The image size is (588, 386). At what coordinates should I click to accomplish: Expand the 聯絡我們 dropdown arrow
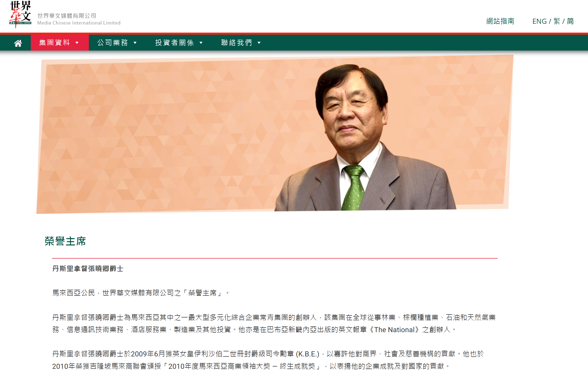click(x=259, y=43)
